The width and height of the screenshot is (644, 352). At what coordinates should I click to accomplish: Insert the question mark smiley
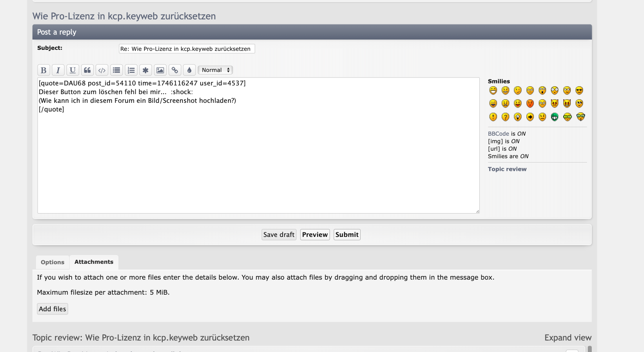[x=505, y=117]
